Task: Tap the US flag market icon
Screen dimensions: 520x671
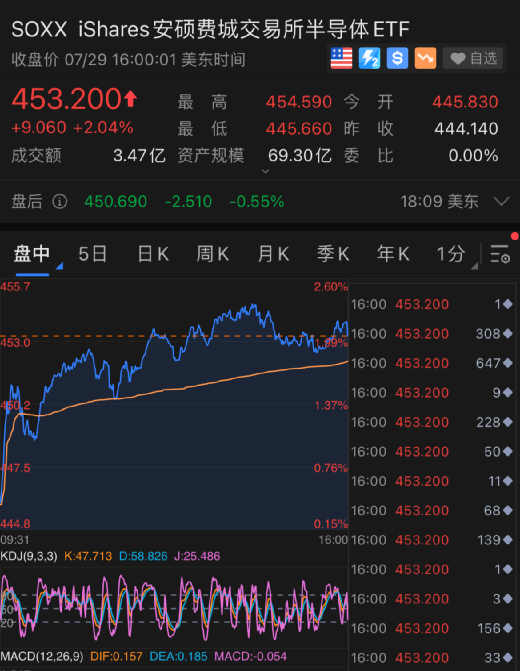Action: point(341,58)
